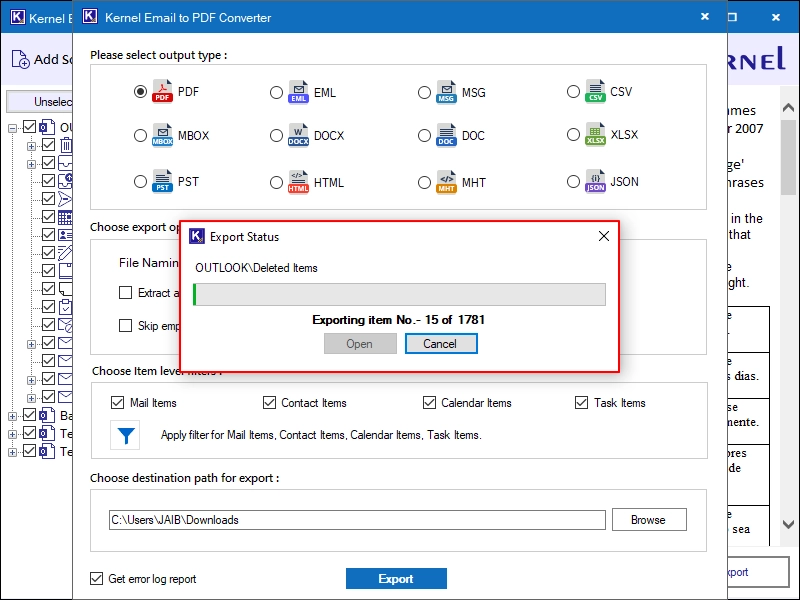Click the text 'Exporting item No.- 15 of 1781'
The height and width of the screenshot is (600, 800).
[x=398, y=320]
